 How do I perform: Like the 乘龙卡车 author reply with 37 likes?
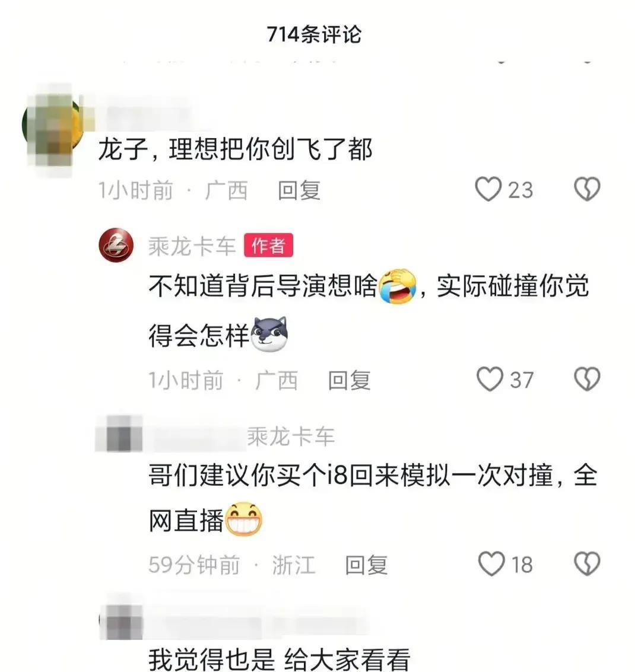pos(490,379)
